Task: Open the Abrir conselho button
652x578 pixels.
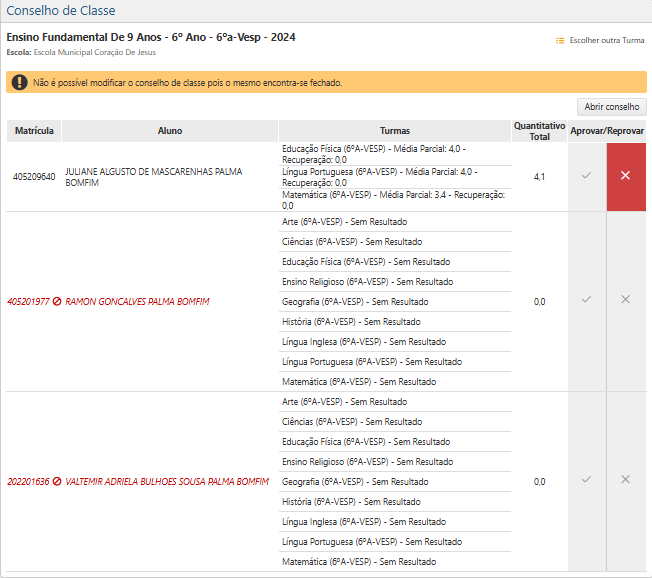Action: [612, 107]
